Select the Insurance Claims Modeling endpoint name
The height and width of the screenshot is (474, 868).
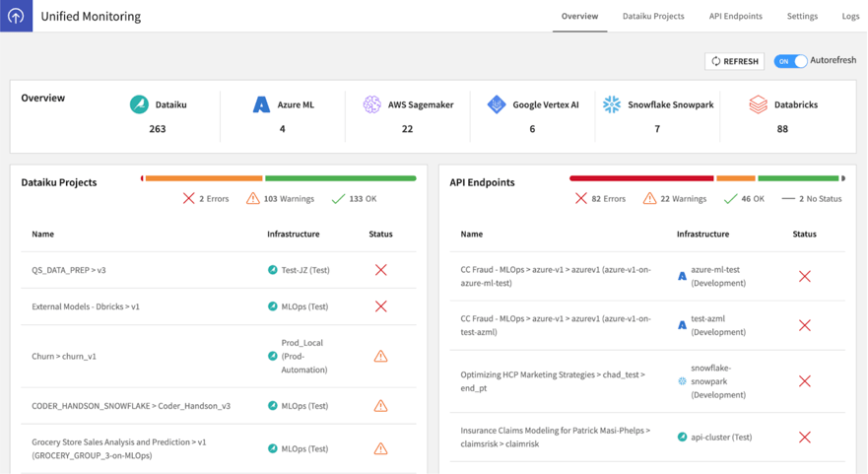[556, 437]
